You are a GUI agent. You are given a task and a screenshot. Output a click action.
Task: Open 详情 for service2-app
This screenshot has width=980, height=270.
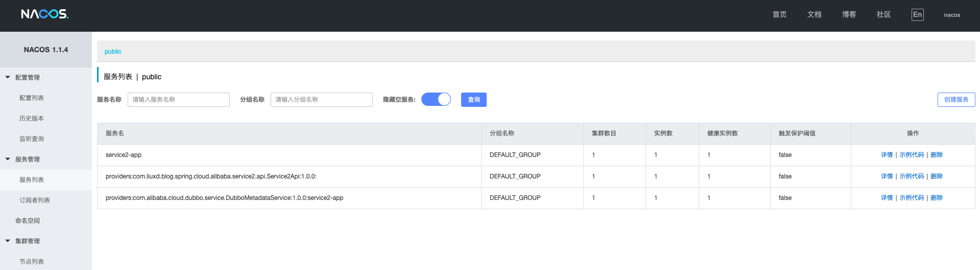(x=887, y=155)
